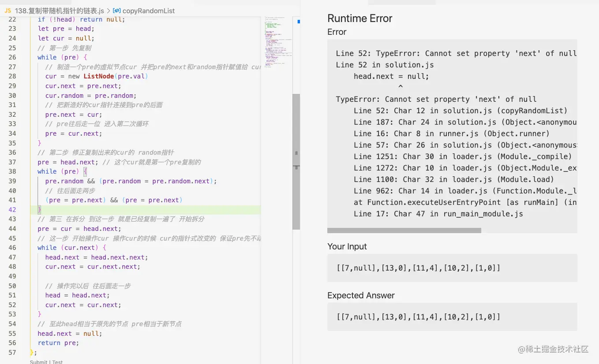This screenshot has width=599, height=364.
Task: Click the 'Expected Answer' label
Action: tap(361, 295)
